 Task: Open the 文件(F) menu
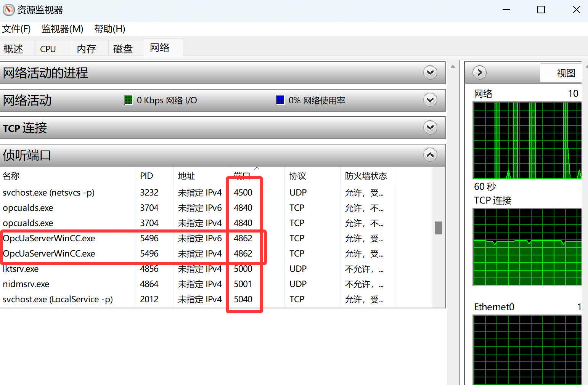[x=16, y=29]
